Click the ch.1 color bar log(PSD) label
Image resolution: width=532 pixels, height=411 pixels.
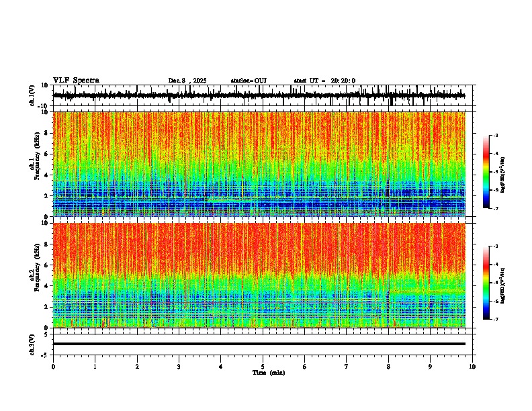[x=503, y=175]
